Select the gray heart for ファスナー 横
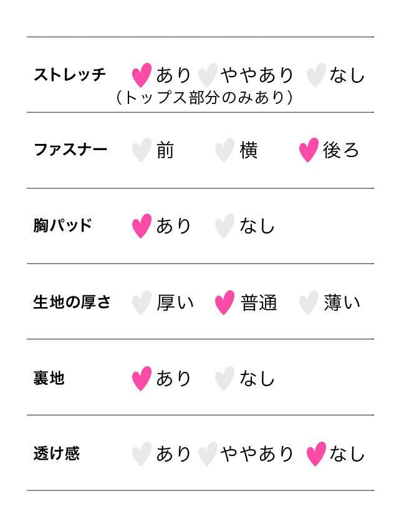 [224, 150]
